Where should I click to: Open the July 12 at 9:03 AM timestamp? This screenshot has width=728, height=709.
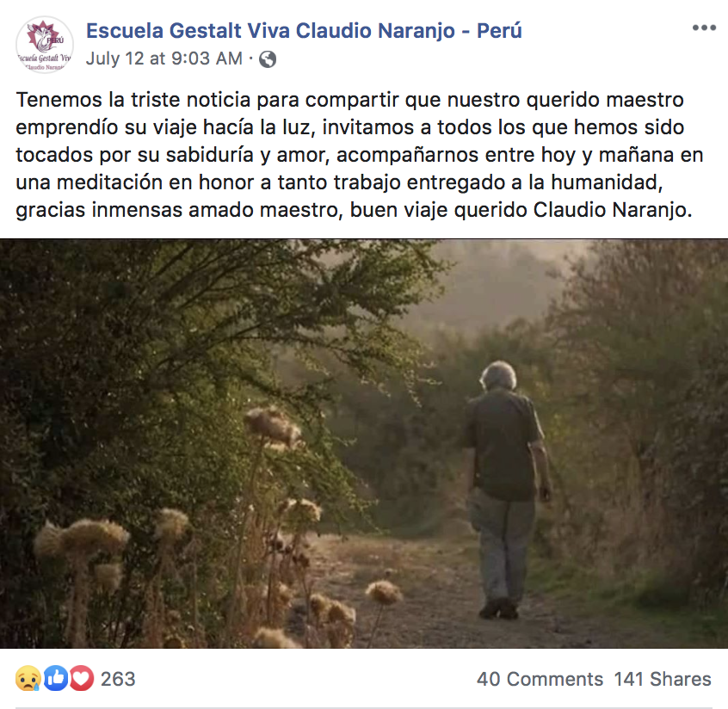163,59
